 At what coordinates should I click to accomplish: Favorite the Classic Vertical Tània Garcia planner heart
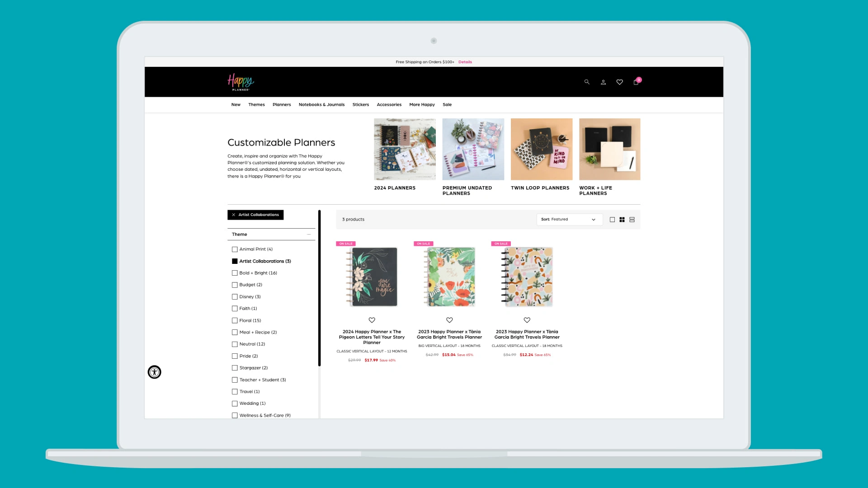527,320
